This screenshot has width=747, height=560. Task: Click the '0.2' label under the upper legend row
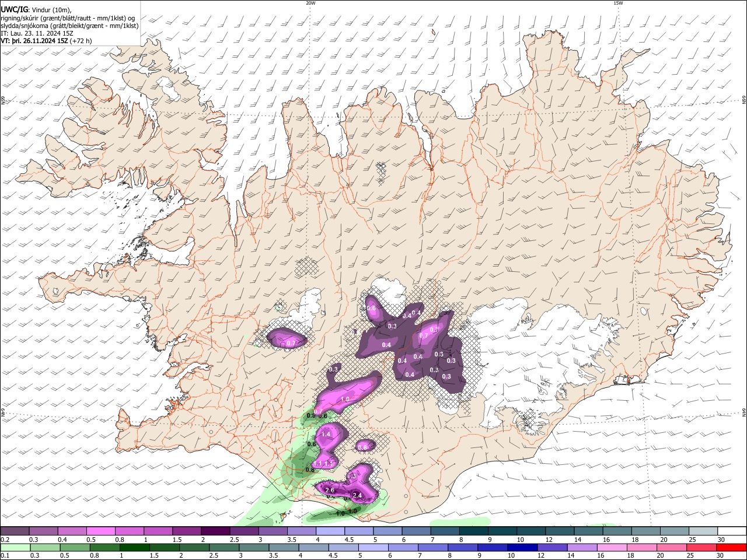[4, 540]
